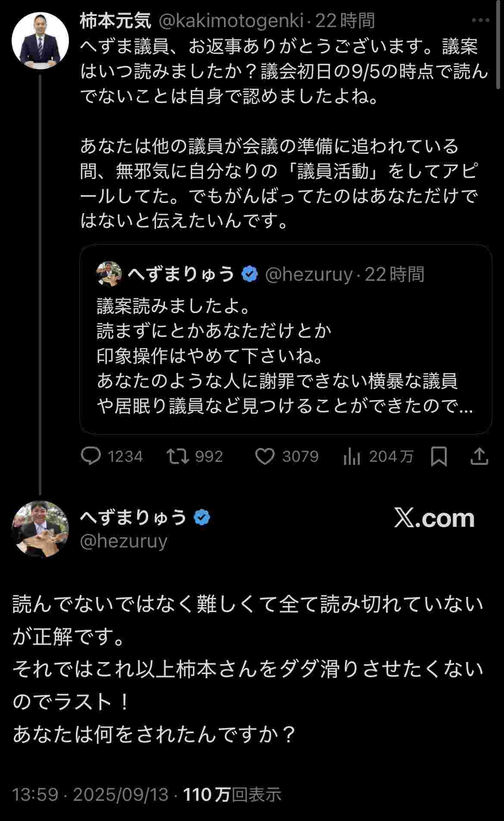Click the 22時間 timestamp on 柿本元気 tweet
The image size is (504, 821).
[345, 21]
